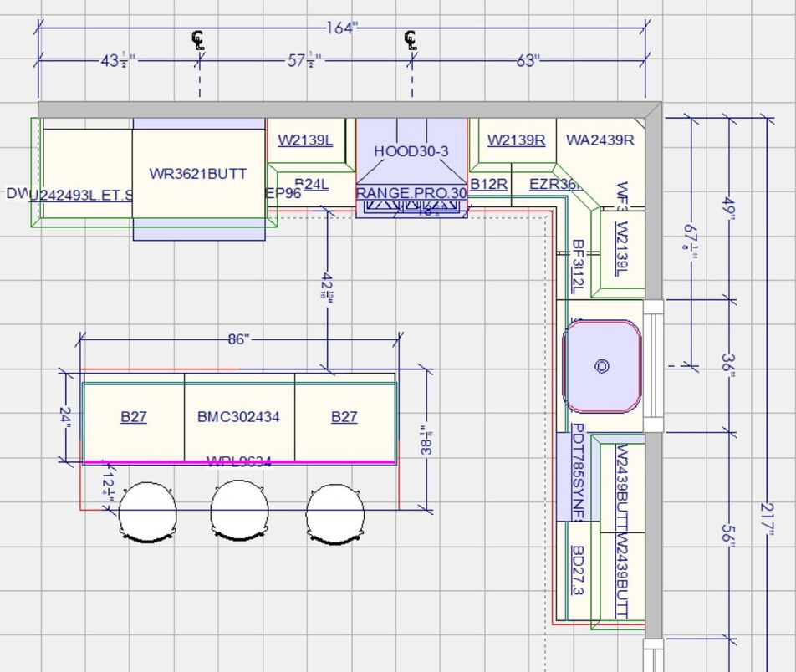Click the W2139R cabinet label
This screenshot has height=672, width=796.
coord(516,140)
